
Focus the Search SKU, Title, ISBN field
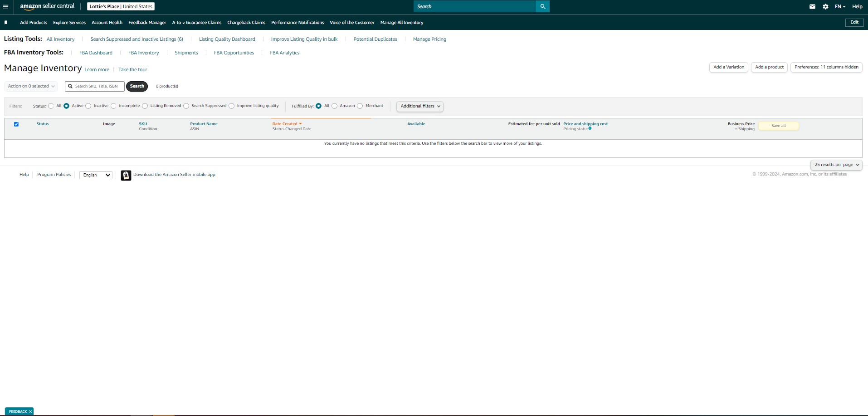pos(95,86)
